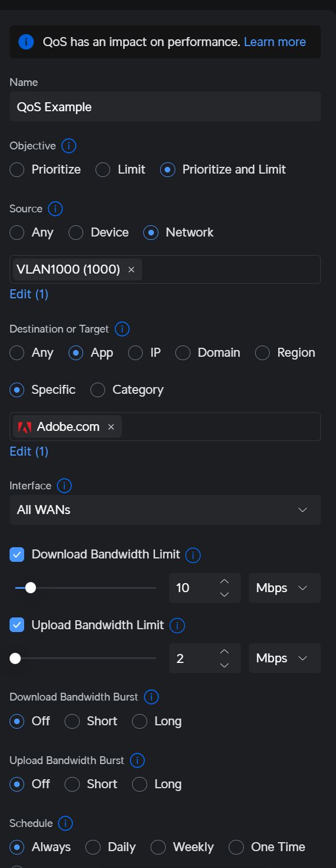Show Download Bandwidth Limit info icon
The height and width of the screenshot is (868, 336).
pyautogui.click(x=193, y=555)
